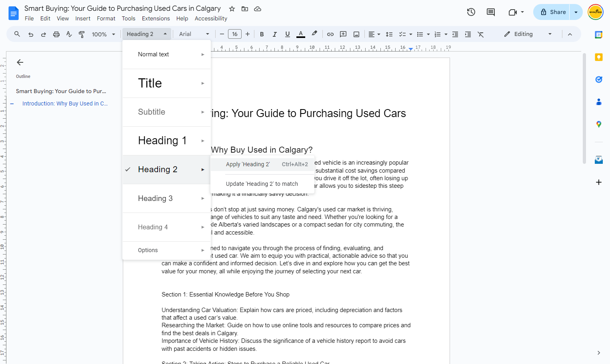Open the Arial font dropdown
The height and width of the screenshot is (364, 610).
(194, 34)
